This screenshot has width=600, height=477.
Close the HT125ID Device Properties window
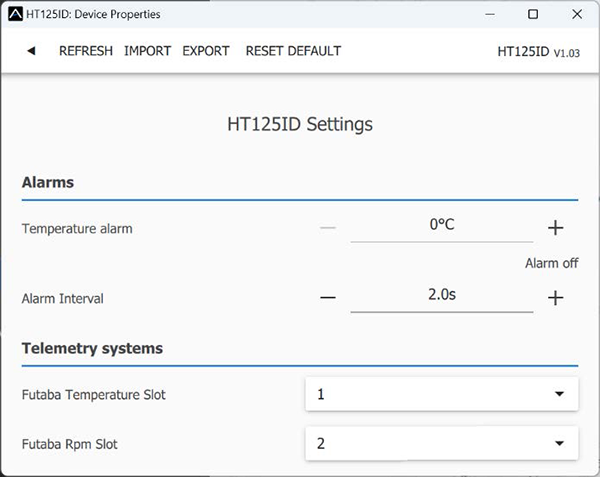pos(577,14)
